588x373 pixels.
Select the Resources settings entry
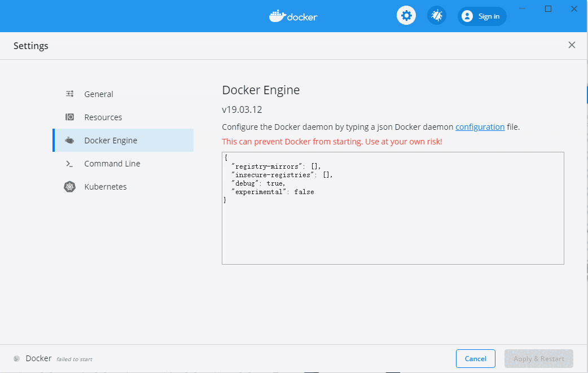(x=103, y=117)
